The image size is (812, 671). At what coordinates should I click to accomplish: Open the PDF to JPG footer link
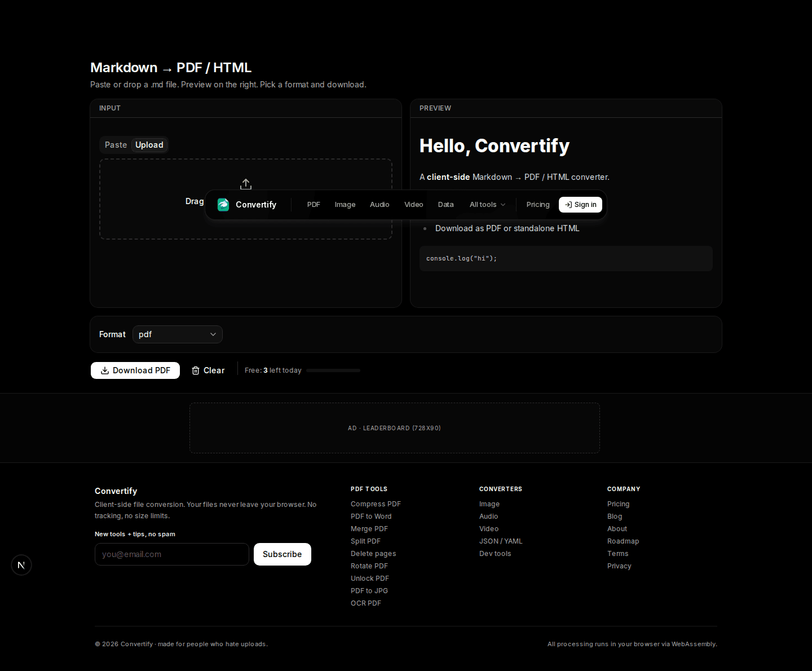point(369,591)
